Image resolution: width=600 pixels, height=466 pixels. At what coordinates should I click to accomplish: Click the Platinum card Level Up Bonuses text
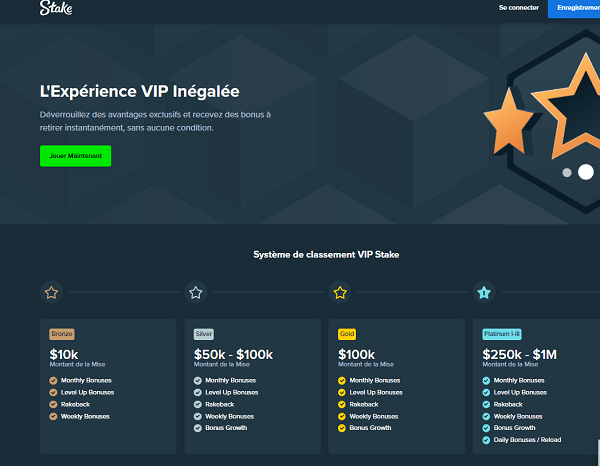(520, 393)
